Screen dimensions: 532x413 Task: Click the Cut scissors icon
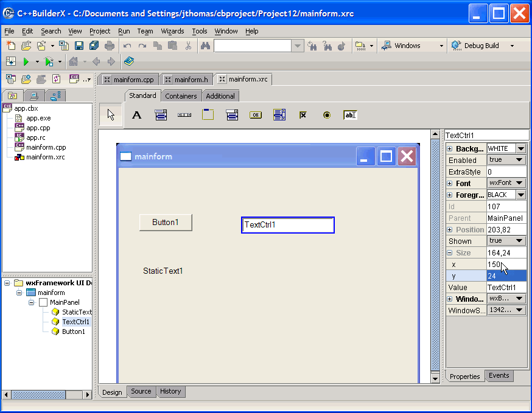click(x=188, y=46)
